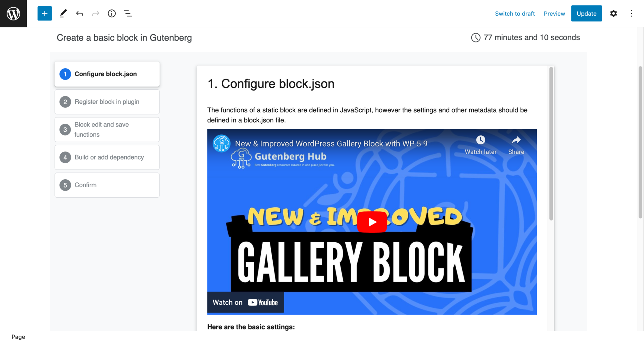Switch to draft status
Viewport: 644px width, 342px height.
click(514, 14)
